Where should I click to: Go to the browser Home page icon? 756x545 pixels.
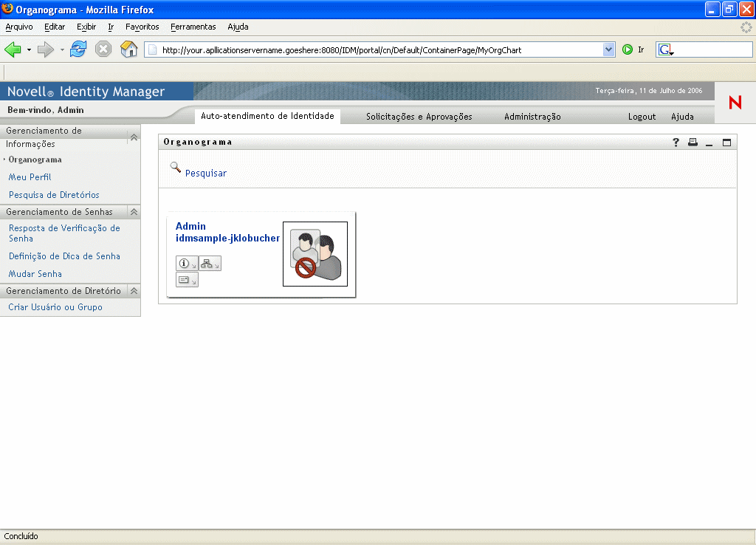[x=128, y=49]
